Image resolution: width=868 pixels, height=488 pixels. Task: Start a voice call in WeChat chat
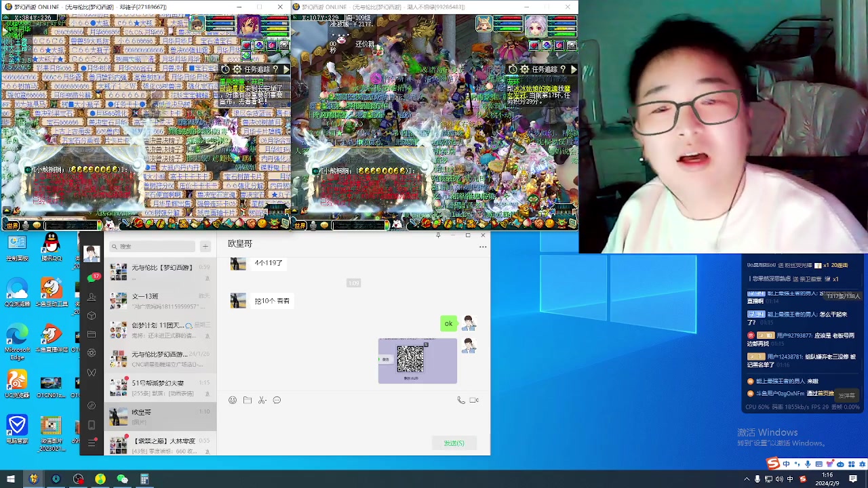tap(461, 400)
